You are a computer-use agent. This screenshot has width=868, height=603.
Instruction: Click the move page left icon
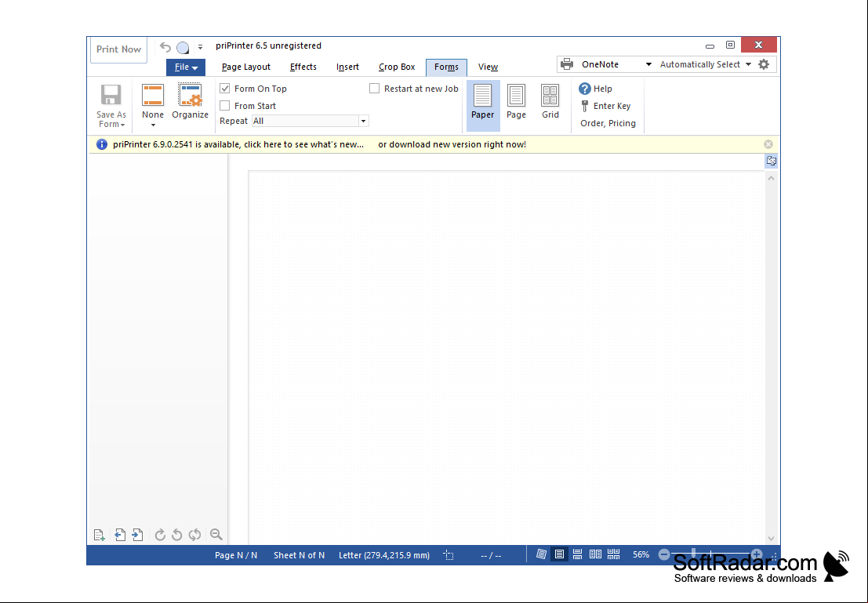(119, 535)
